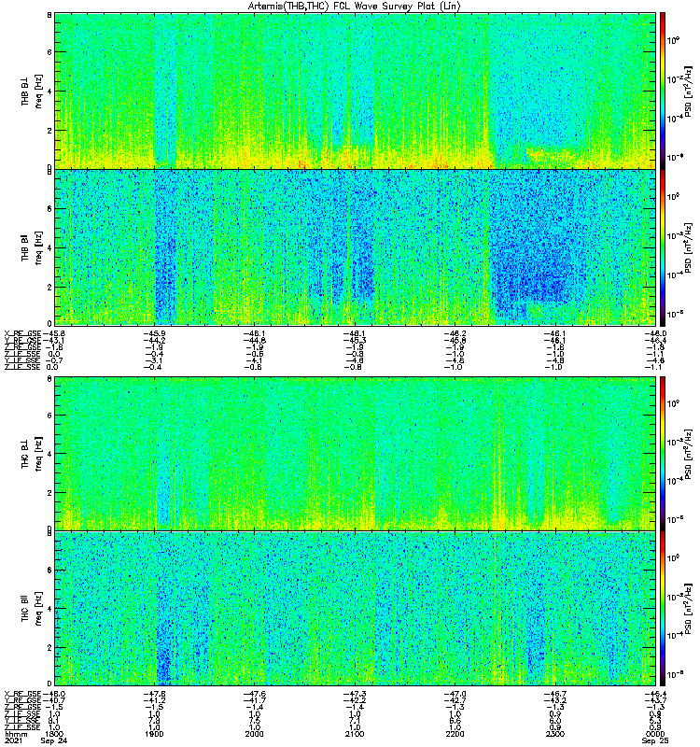Click the THC B⊥ panel PSD color bar
Viewport: 700px width, 747px height.
[x=663, y=454]
